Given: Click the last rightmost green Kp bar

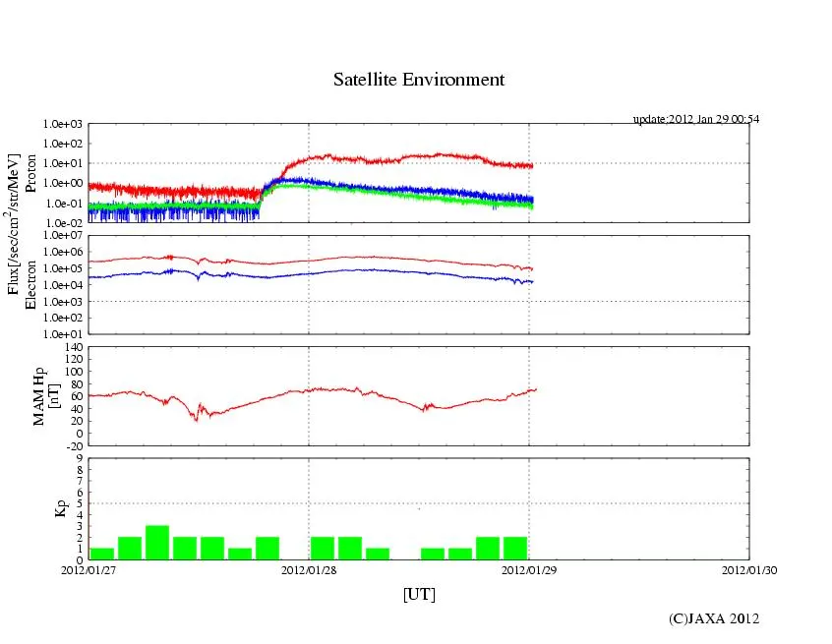Looking at the screenshot, I should click(x=515, y=549).
